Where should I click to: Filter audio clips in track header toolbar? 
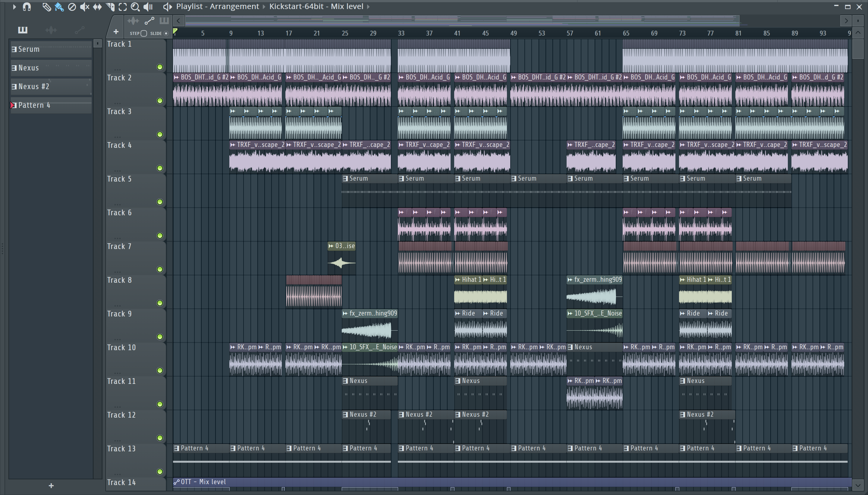(x=133, y=21)
